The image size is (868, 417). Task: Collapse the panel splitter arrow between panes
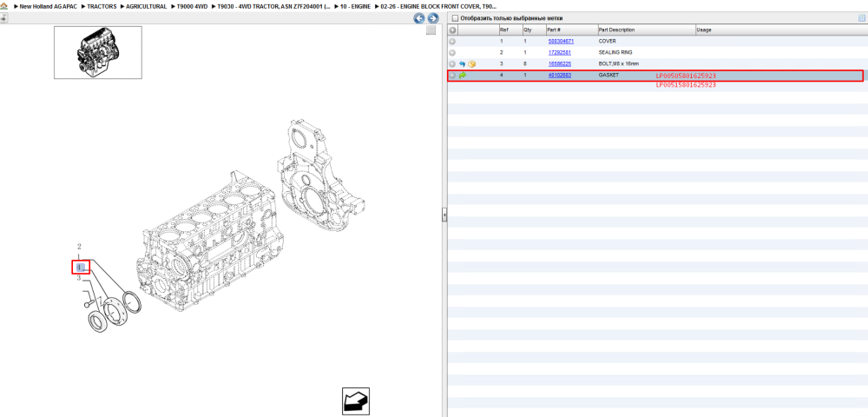(444, 215)
